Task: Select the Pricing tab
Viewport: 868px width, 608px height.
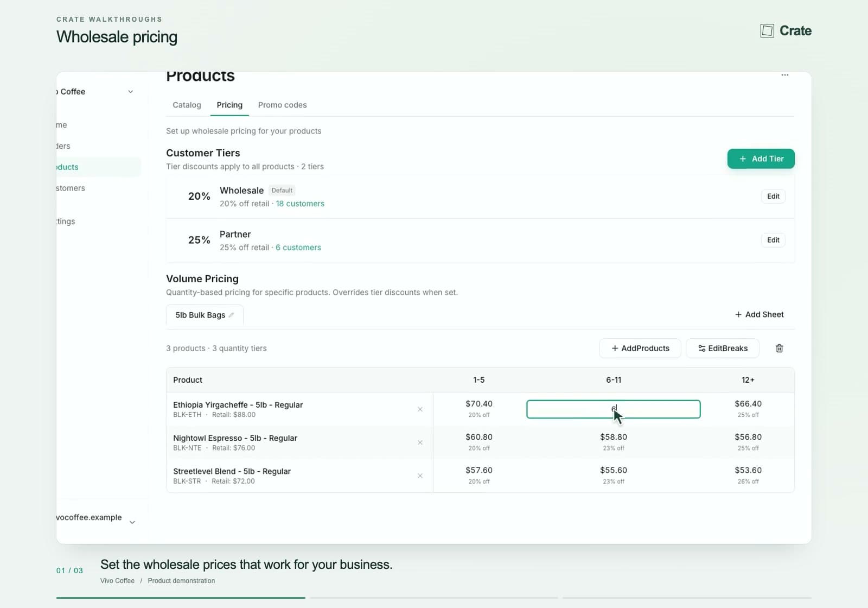Action: coord(229,105)
